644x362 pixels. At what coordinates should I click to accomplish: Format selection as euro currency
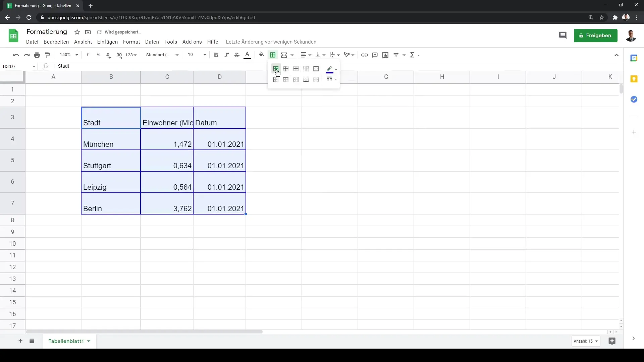tap(88, 55)
